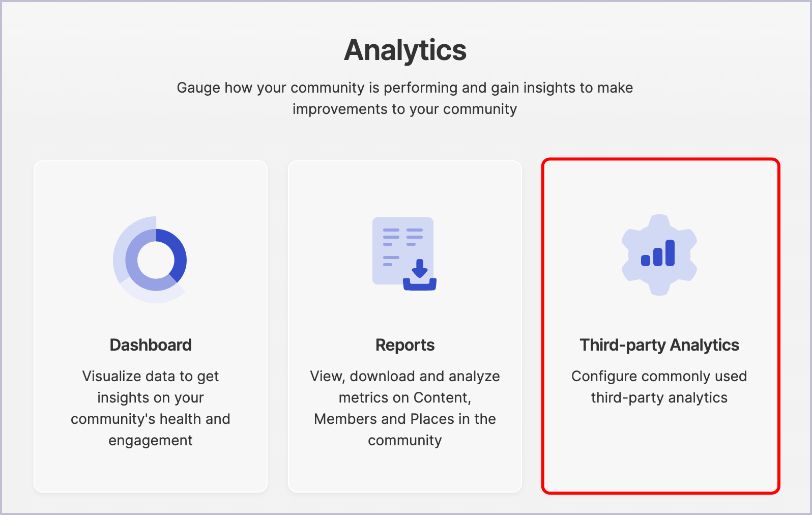The width and height of the screenshot is (812, 515).
Task: Click the community performance subtitle text
Action: (x=405, y=98)
